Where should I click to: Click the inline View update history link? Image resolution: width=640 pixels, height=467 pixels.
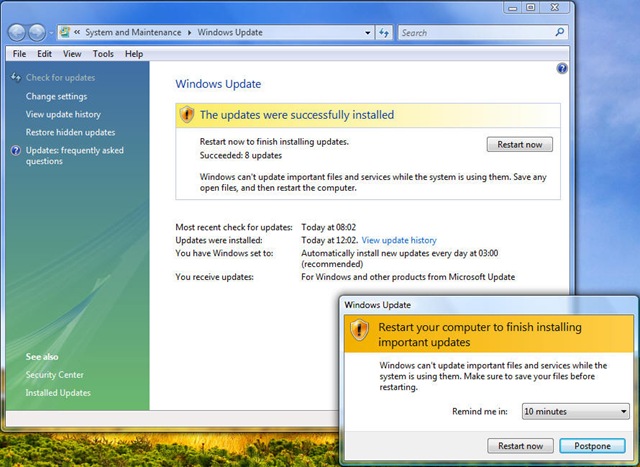point(399,240)
